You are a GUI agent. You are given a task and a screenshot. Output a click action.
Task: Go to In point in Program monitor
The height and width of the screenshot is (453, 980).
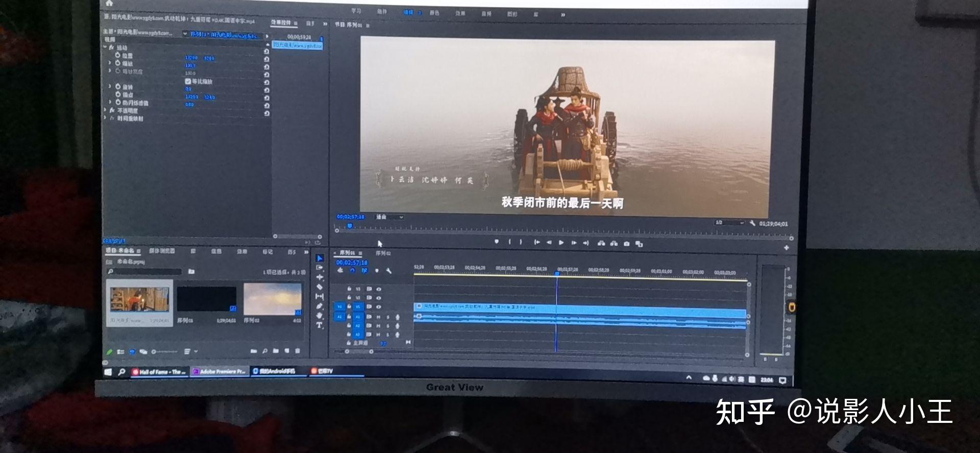pyautogui.click(x=536, y=242)
